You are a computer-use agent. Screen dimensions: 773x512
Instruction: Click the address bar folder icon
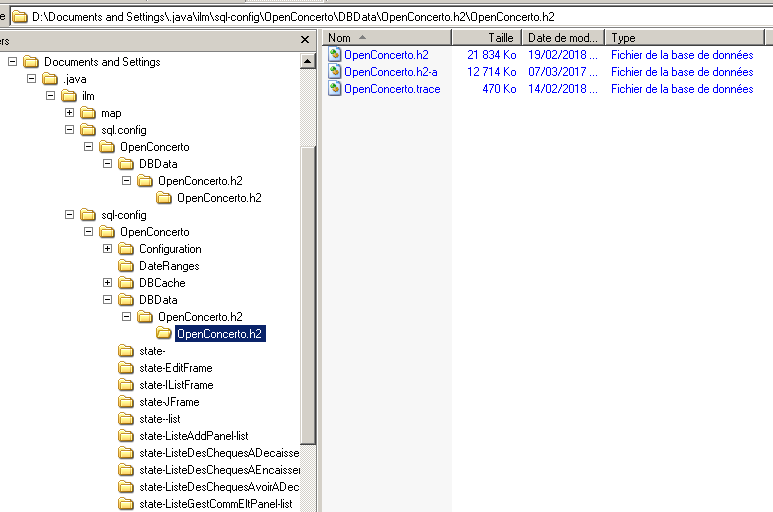click(19, 17)
